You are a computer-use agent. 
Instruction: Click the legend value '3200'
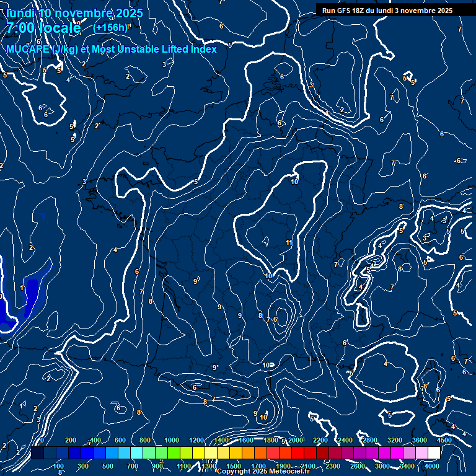tap(395, 440)
